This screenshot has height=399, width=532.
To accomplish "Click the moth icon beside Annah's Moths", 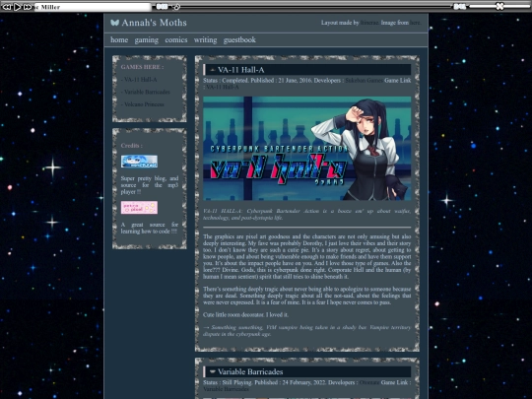I will [x=114, y=23].
